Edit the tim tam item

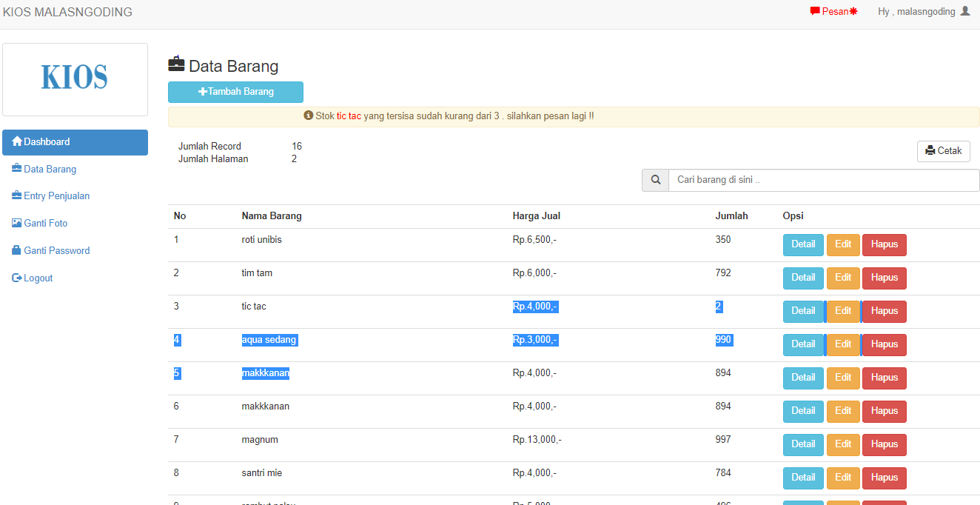843,278
